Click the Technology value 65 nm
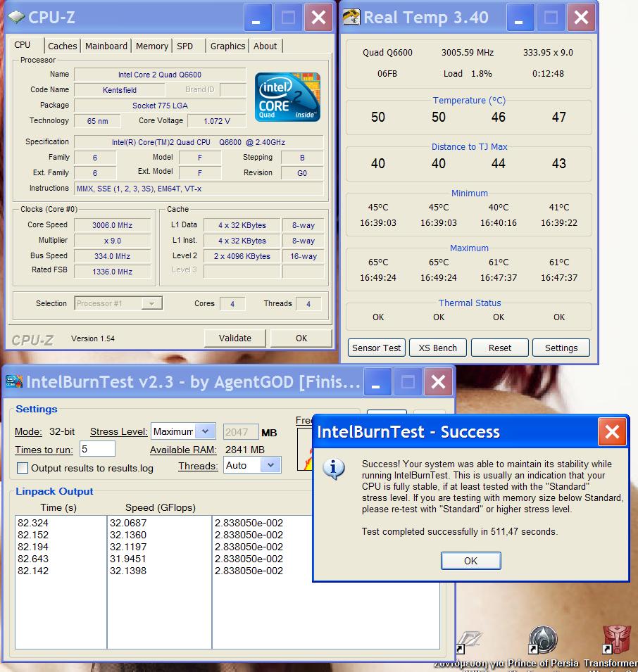 click(x=97, y=121)
